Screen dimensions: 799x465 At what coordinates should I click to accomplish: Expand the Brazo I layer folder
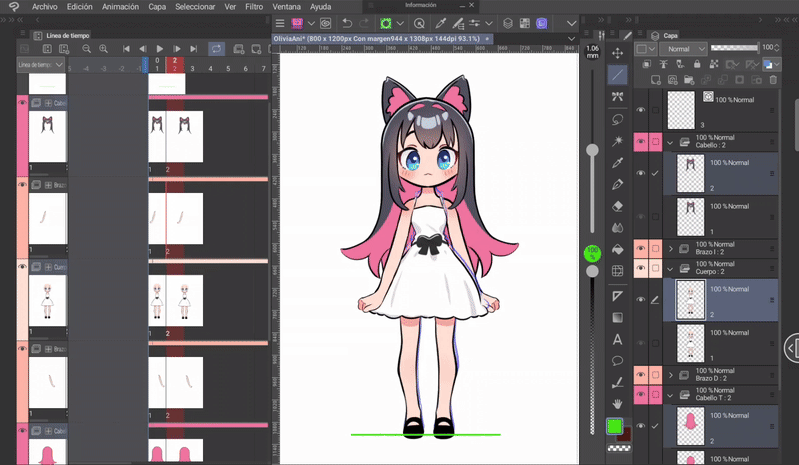pyautogui.click(x=671, y=248)
